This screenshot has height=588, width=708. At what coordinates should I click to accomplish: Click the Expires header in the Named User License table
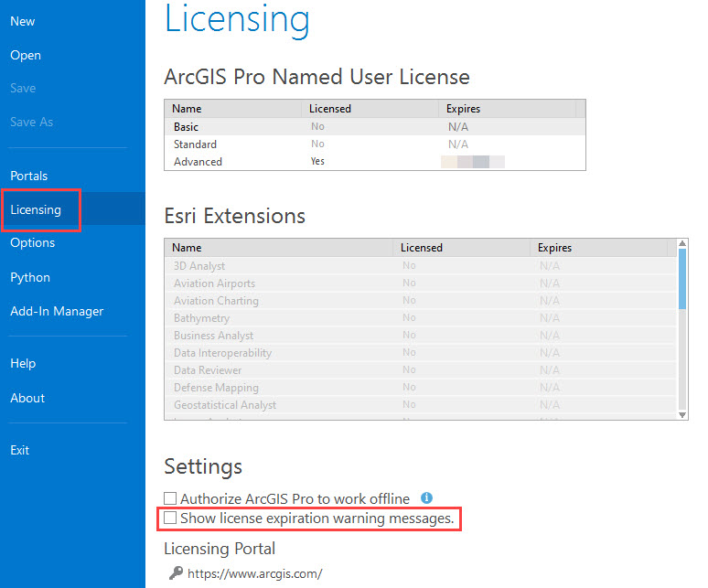(507, 109)
